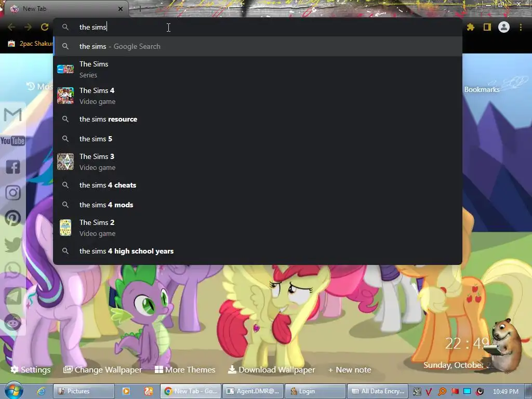Open the Bookmarks panel link
The width and height of the screenshot is (532, 399).
point(482,89)
